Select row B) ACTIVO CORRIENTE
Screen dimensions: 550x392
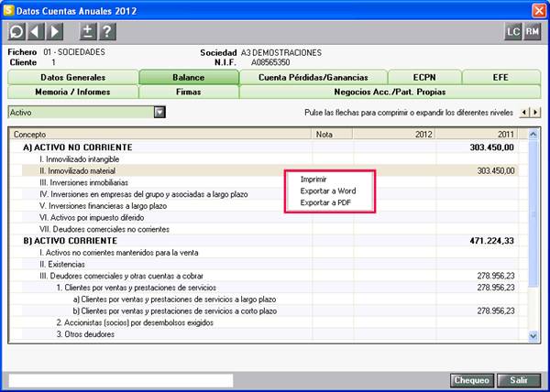pyautogui.click(x=270, y=241)
